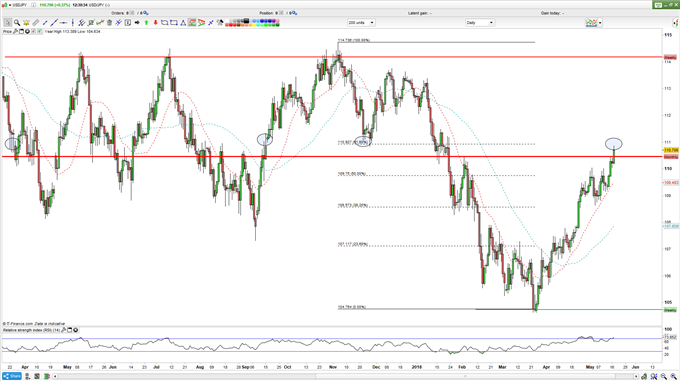Click the Price panel label
Viewport: 680px width, 381px height.
click(x=7, y=32)
